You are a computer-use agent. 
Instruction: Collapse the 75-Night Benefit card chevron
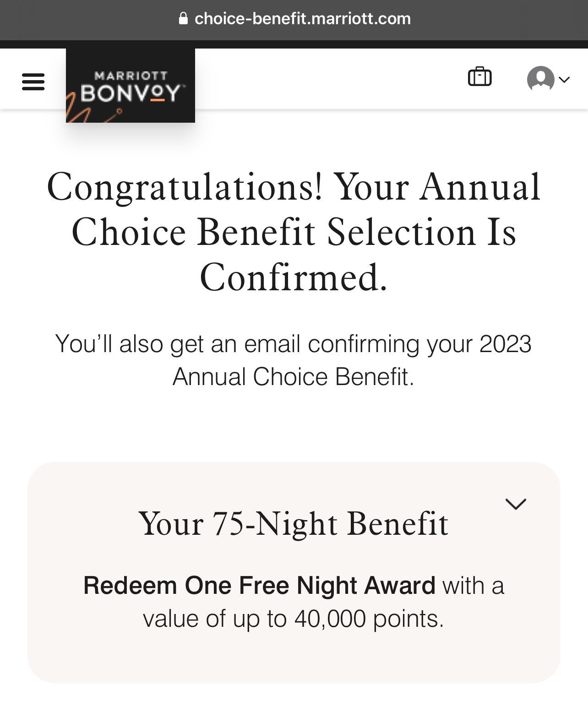coord(516,504)
